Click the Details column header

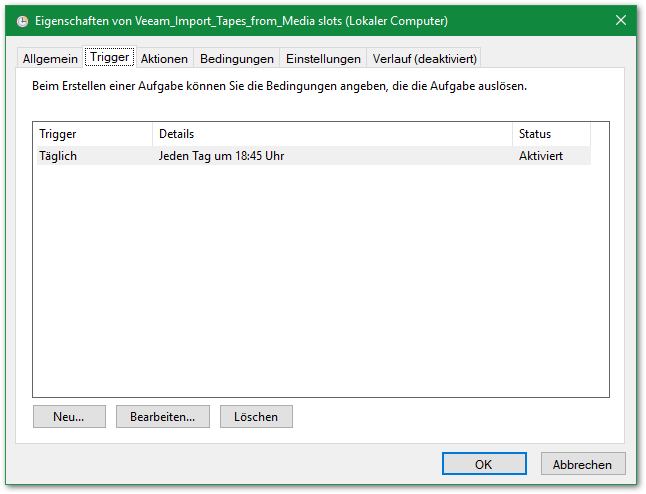tap(332, 134)
